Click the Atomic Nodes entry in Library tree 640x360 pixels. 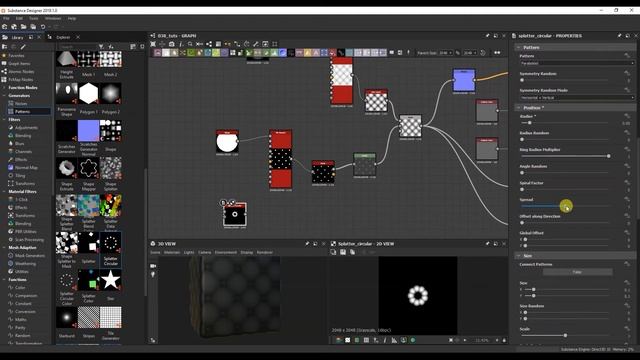coord(21,71)
